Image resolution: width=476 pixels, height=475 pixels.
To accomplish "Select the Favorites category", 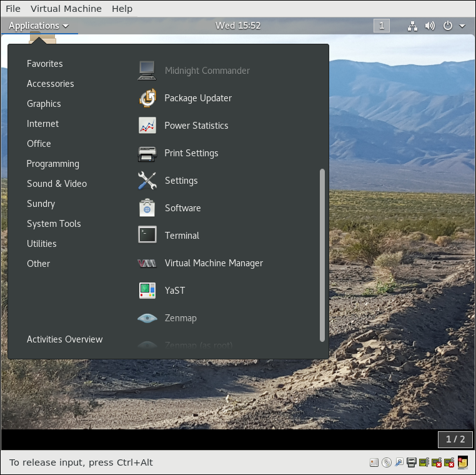I will coord(44,64).
